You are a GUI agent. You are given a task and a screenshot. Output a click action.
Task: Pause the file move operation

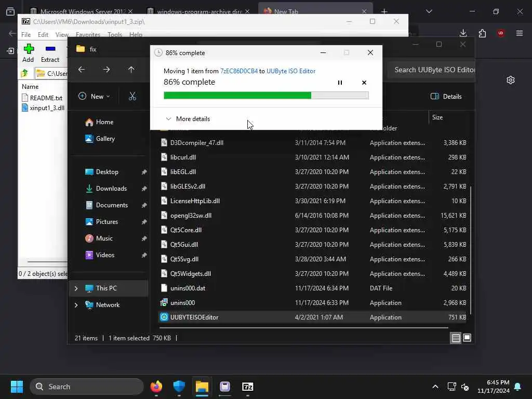pos(340,83)
